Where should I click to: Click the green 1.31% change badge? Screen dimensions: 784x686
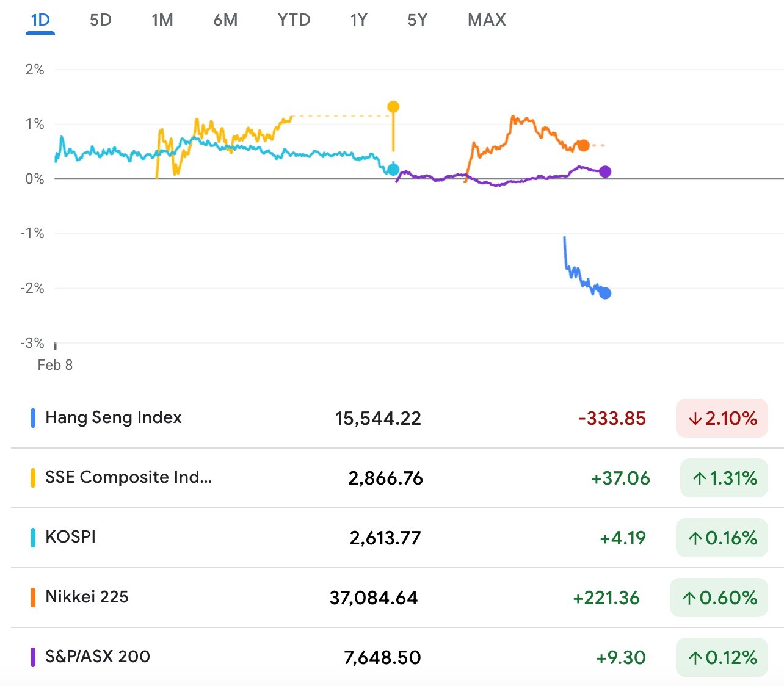tap(724, 478)
